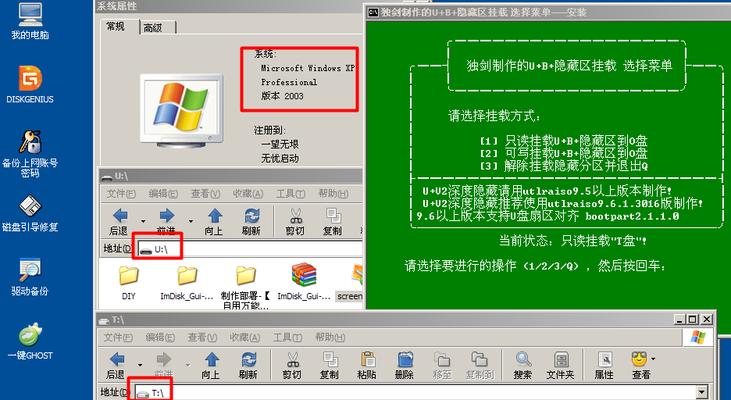Click the 系统属性 title bar
This screenshot has width=731, height=400.
coord(228,6)
